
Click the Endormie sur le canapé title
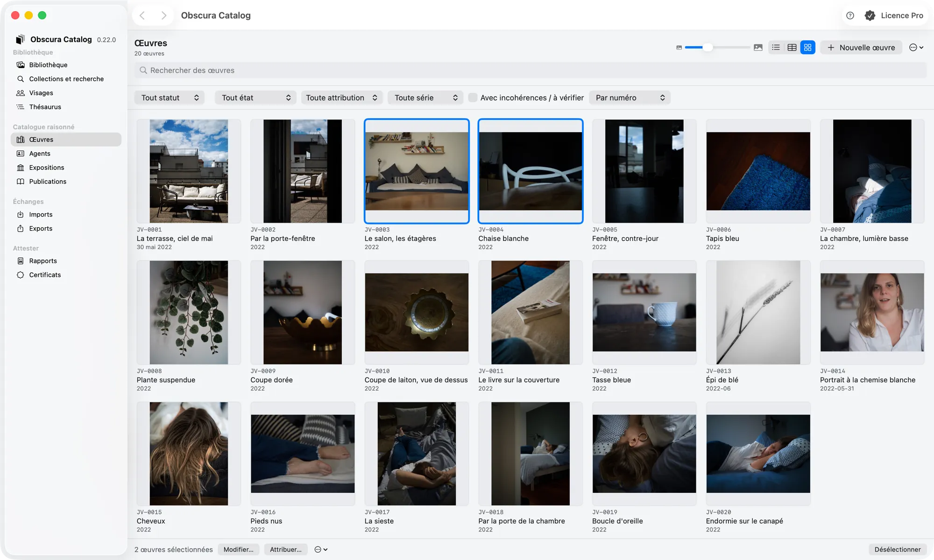pos(744,521)
